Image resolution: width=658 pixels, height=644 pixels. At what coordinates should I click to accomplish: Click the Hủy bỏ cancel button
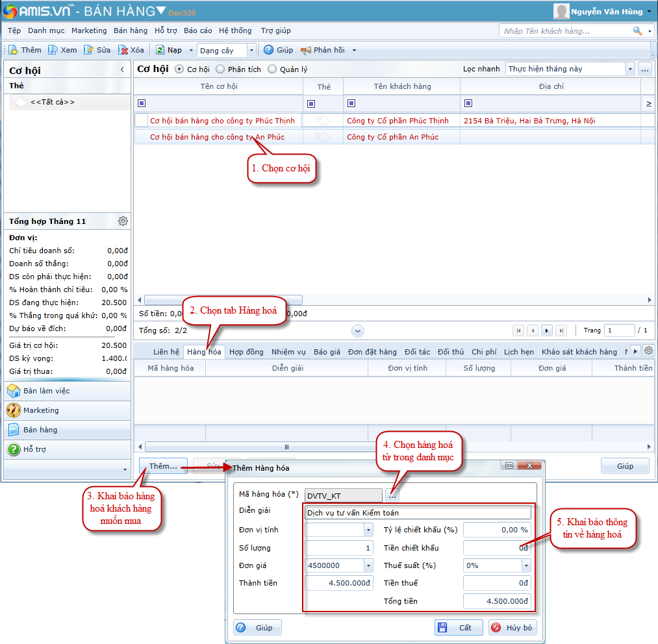pos(512,628)
